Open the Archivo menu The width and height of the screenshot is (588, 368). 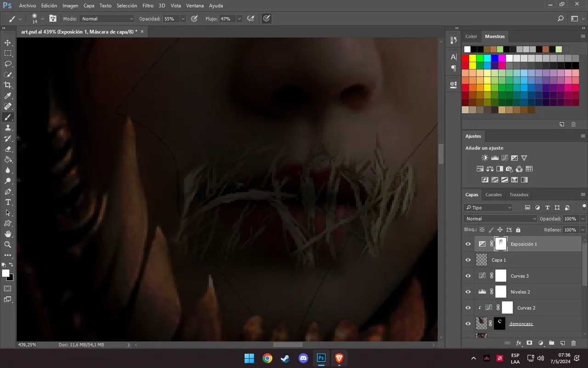tap(28, 6)
